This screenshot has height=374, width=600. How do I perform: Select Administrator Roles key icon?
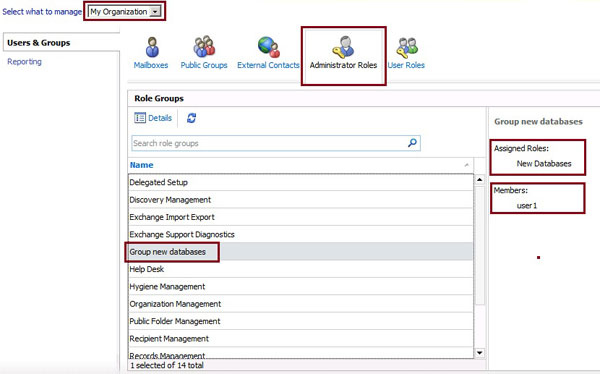(343, 47)
